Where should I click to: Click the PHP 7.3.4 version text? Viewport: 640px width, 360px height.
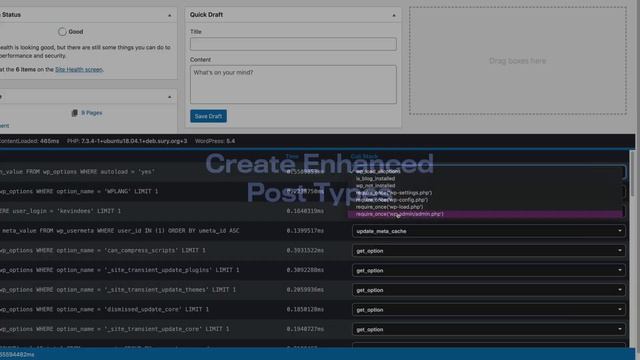click(127, 141)
